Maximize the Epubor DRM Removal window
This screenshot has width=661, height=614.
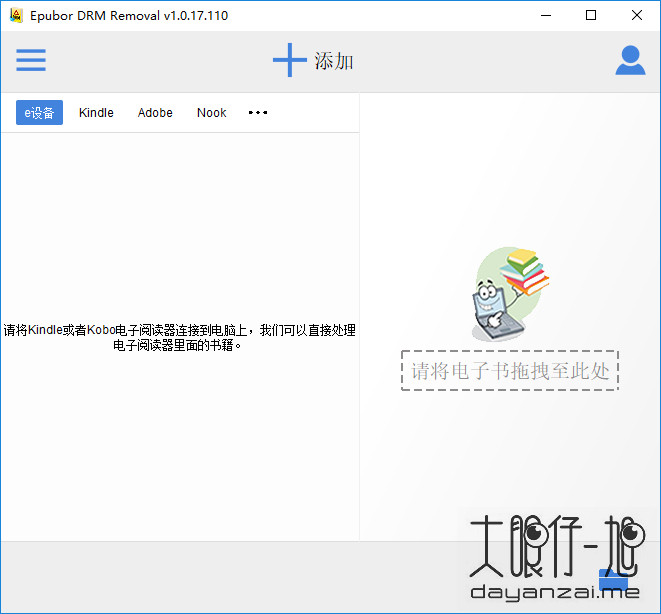[591, 15]
